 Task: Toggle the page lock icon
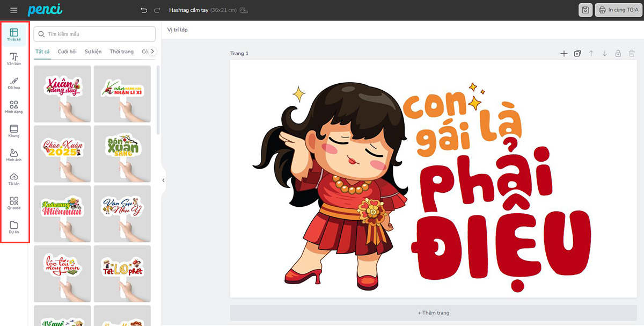pyautogui.click(x=618, y=54)
